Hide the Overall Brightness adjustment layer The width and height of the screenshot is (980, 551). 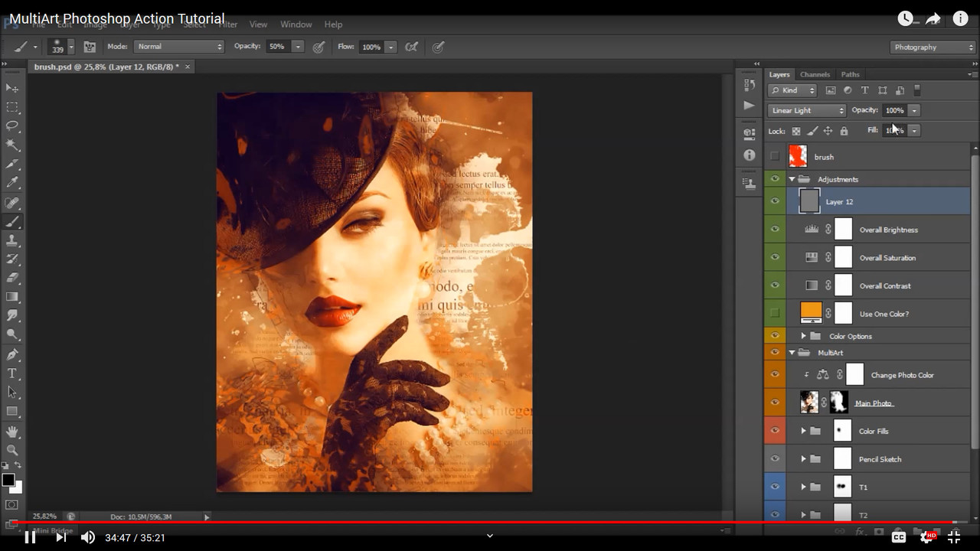pyautogui.click(x=775, y=229)
